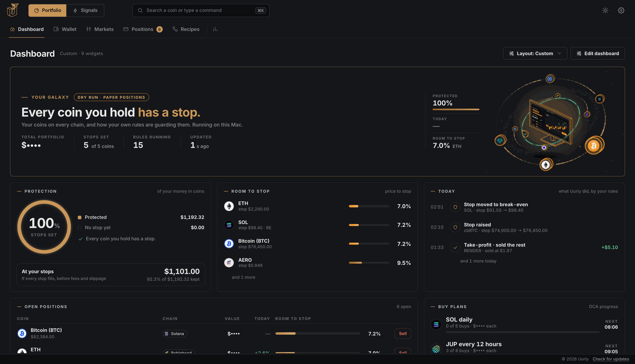Click the Bitcoin icon in Room to Stop
This screenshot has width=635, height=364.
point(229,243)
